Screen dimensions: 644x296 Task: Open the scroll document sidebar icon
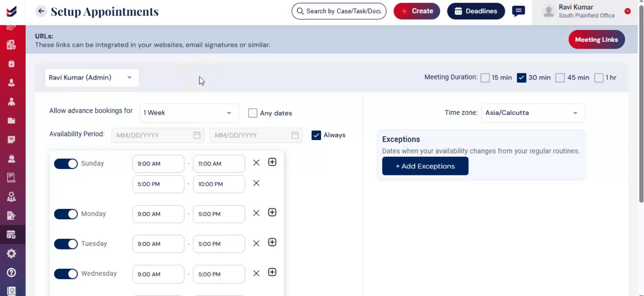point(11,178)
